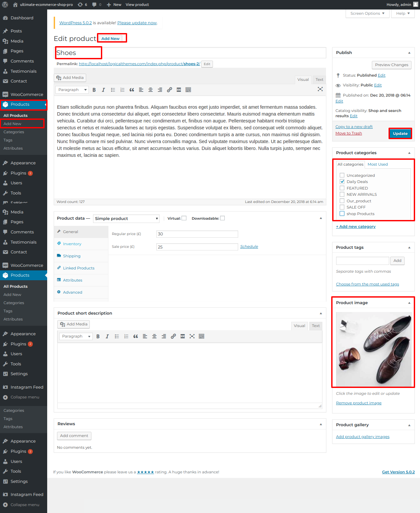Align text left in main description toolbar
Viewport: 420px width, 513px height.
pos(141,90)
